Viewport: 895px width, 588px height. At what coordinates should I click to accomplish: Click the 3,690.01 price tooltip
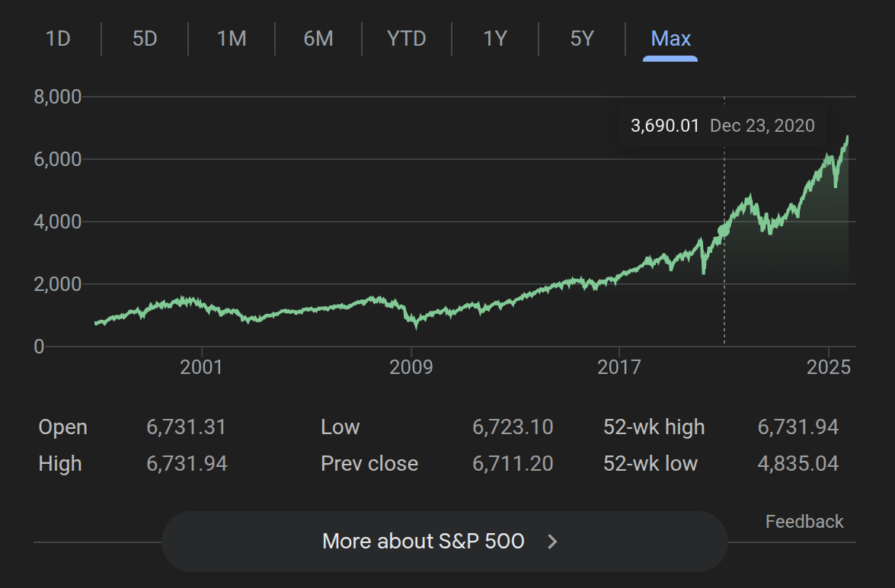664,126
